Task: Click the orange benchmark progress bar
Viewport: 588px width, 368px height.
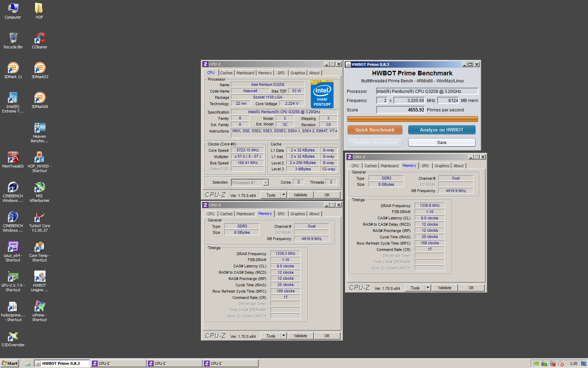Action: [413, 119]
